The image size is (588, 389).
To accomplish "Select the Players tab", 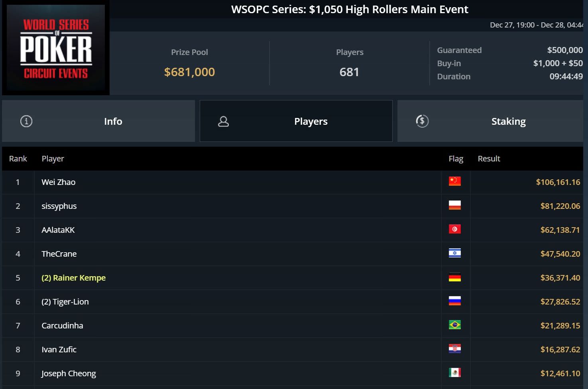I will tap(296, 121).
